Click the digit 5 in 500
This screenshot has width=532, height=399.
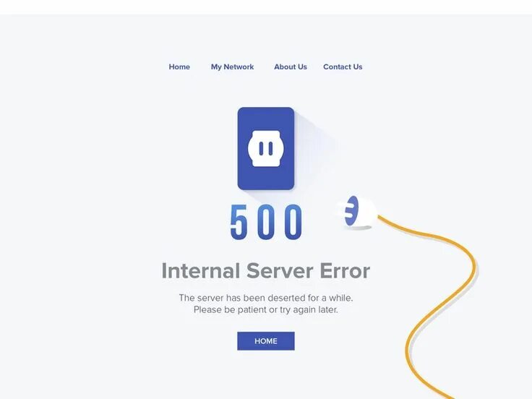click(239, 222)
